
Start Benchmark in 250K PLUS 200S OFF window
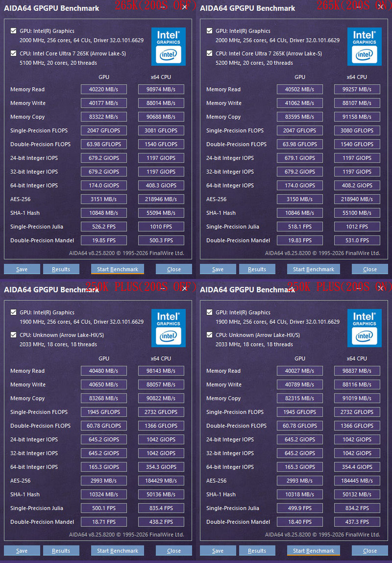pos(118,551)
